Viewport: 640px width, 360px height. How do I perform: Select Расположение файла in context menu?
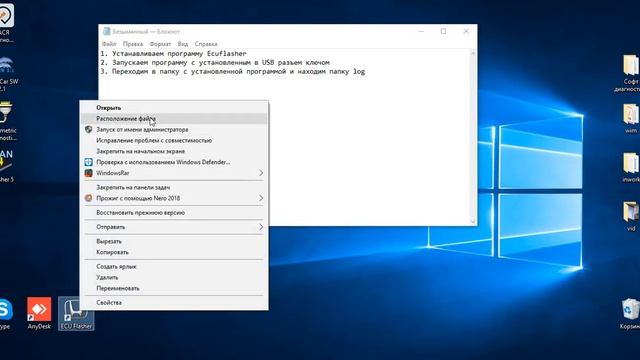(x=174, y=119)
